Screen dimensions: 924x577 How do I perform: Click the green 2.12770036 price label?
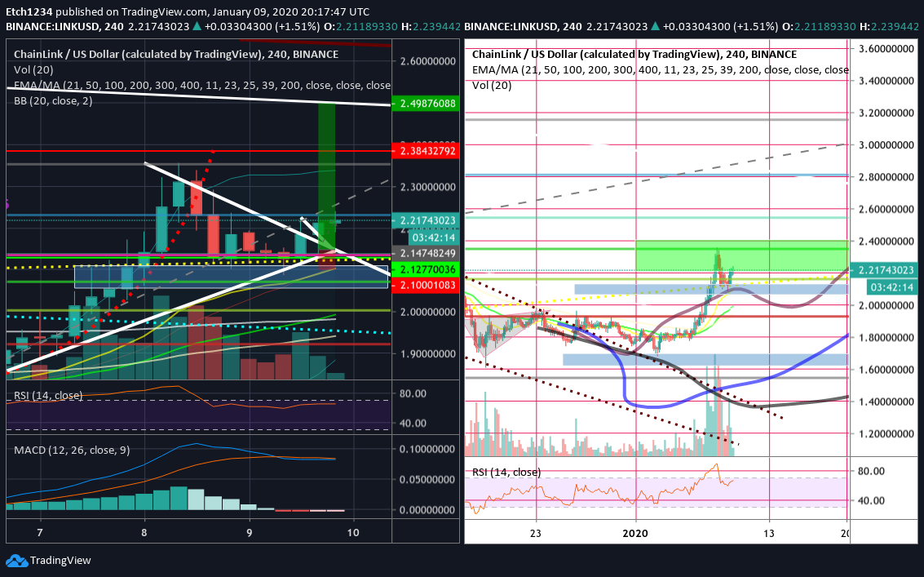click(426, 269)
